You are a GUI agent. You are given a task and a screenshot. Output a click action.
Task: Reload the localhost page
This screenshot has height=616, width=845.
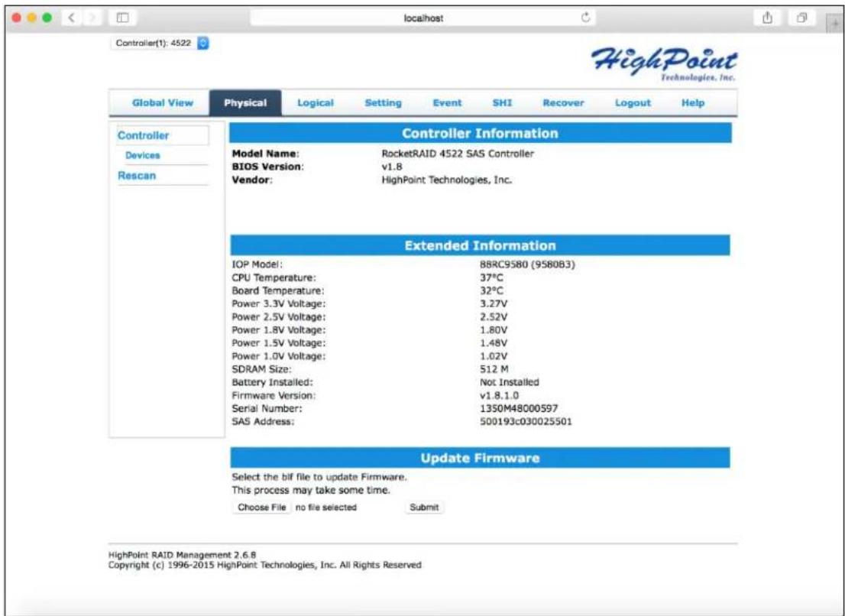586,18
